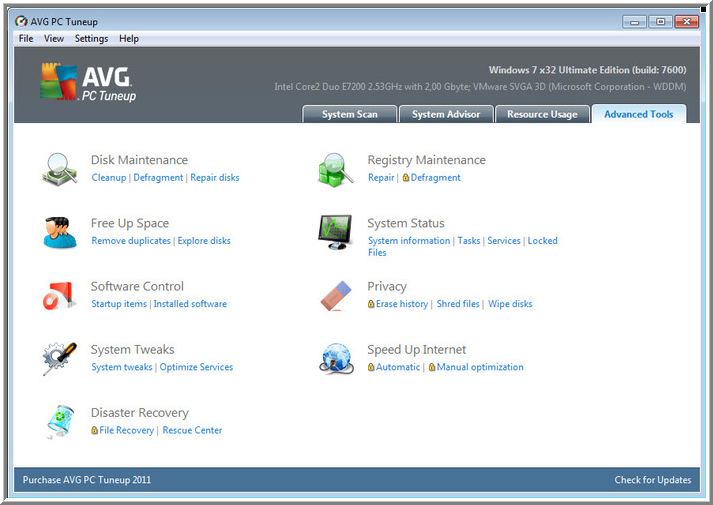Launch Repair disks tool
The height and width of the screenshot is (505, 713).
pyautogui.click(x=215, y=178)
